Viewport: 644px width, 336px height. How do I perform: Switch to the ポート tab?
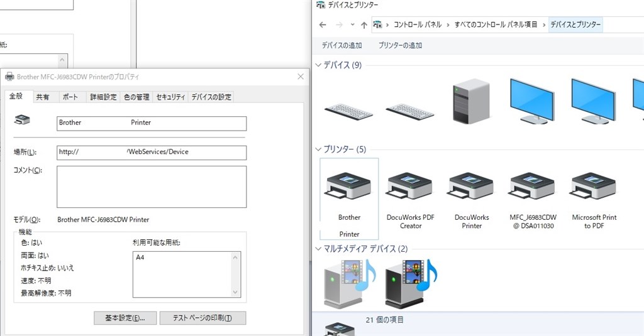(x=70, y=97)
